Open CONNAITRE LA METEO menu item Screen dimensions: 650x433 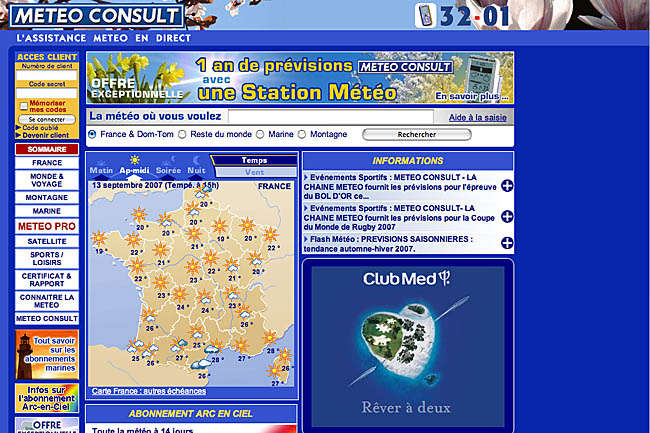click(x=47, y=301)
